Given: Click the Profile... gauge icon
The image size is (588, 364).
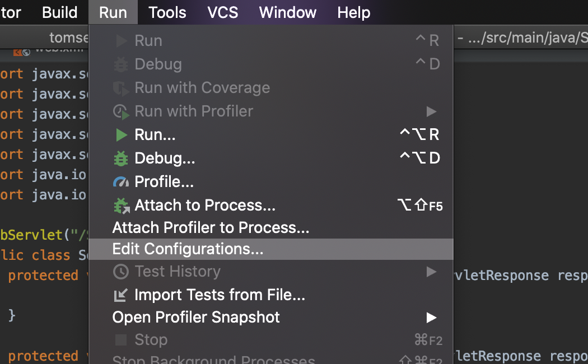Looking at the screenshot, I should click(121, 182).
